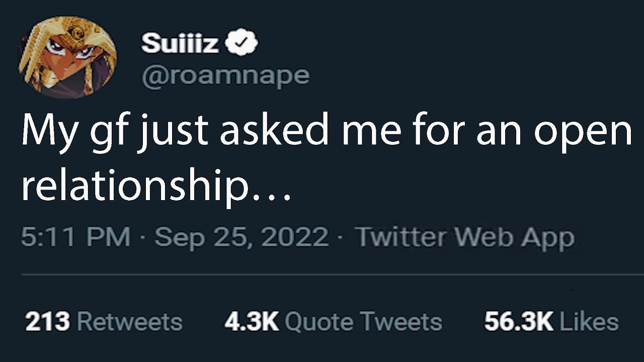Open the Twitter Web App source link
Viewport: 644px width, 362px height.
point(464,237)
